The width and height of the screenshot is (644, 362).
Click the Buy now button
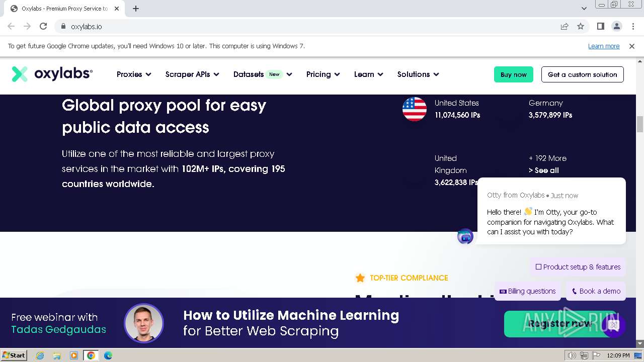tap(514, 74)
